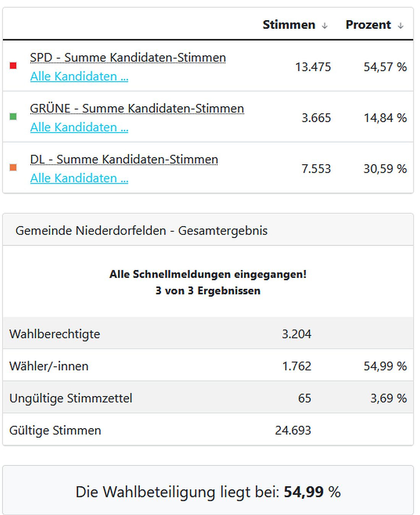Open Alle Kandidaten under DL
The height and width of the screenshot is (515, 420).
(x=79, y=178)
